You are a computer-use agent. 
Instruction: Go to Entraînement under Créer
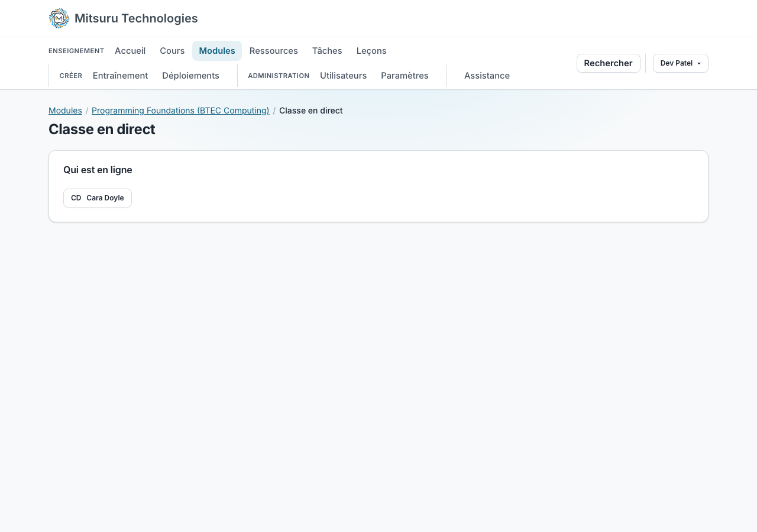pyautogui.click(x=120, y=76)
